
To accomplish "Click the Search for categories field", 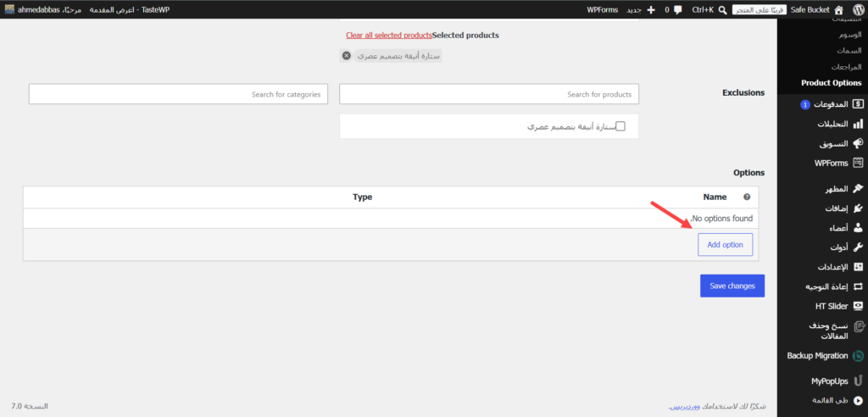I will [x=178, y=94].
